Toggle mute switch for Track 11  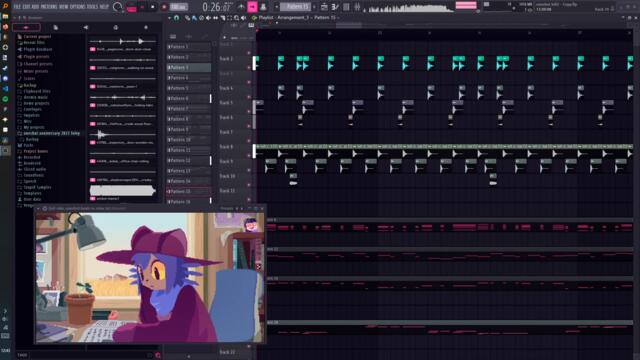(x=249, y=200)
